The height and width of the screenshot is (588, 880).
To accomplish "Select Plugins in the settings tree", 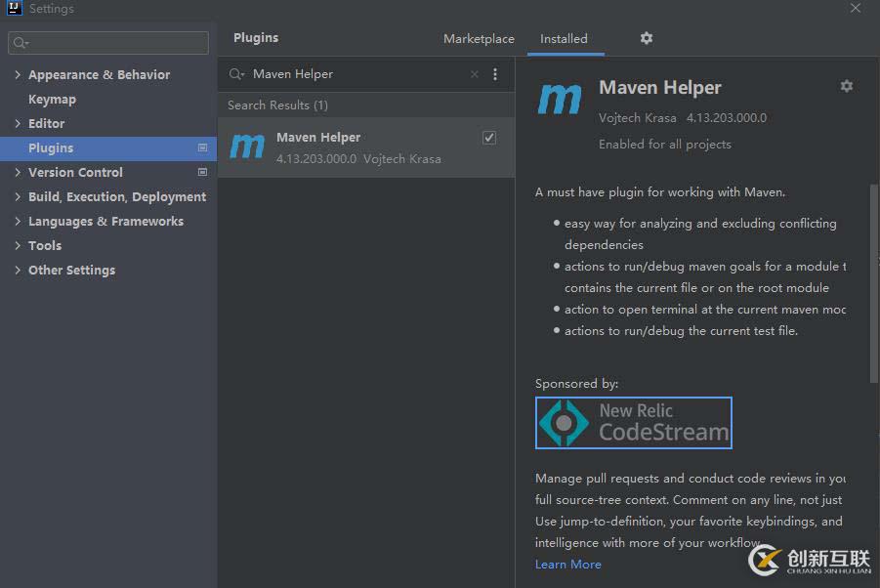I will pos(108,148).
